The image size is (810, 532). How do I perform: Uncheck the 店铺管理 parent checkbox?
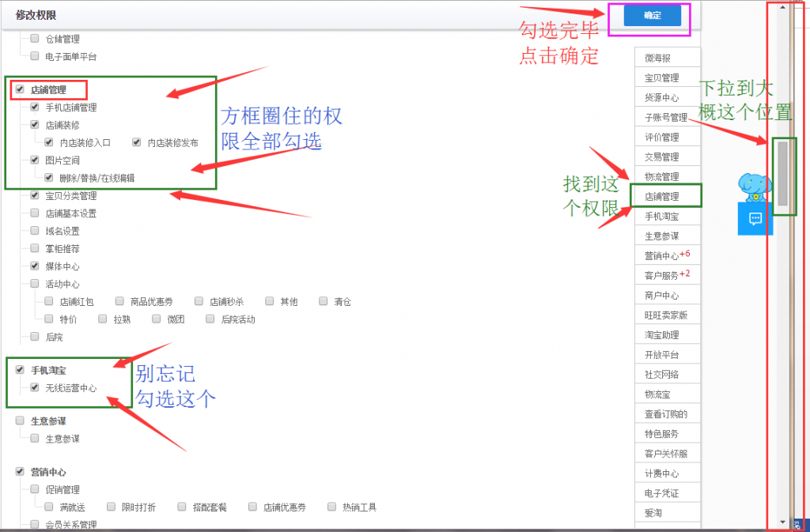20,89
